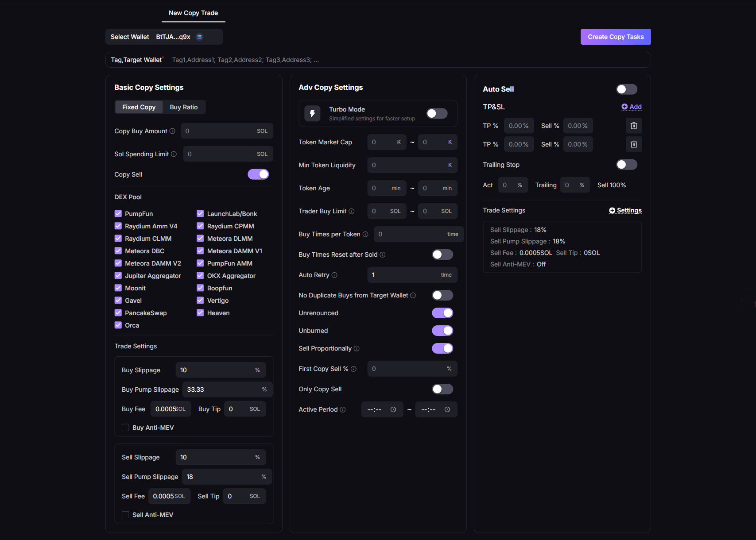Click the Create Copy Tasks button

tap(616, 37)
